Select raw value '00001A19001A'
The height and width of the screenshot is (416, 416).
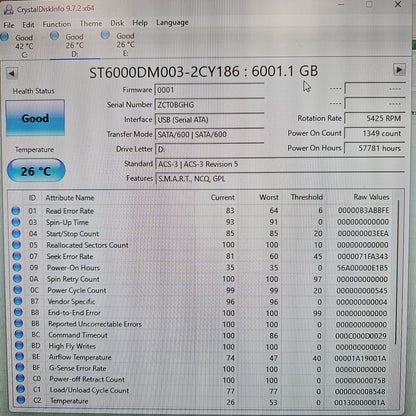click(360, 358)
